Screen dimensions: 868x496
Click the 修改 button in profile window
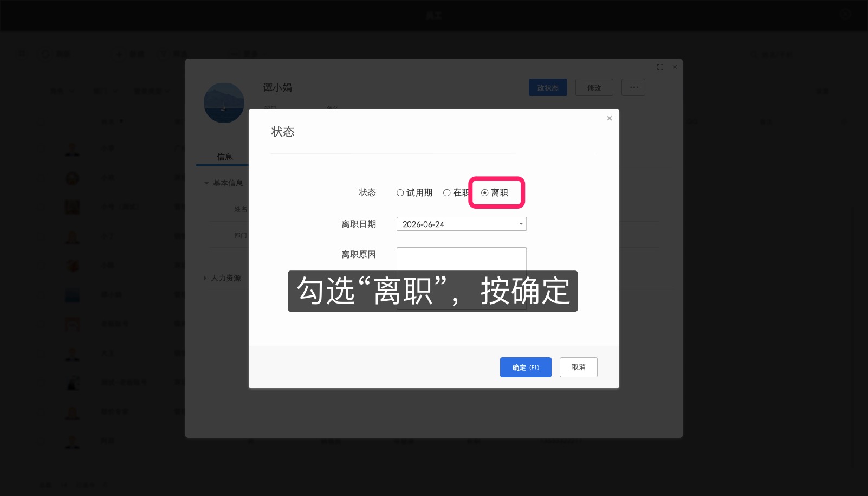(594, 87)
